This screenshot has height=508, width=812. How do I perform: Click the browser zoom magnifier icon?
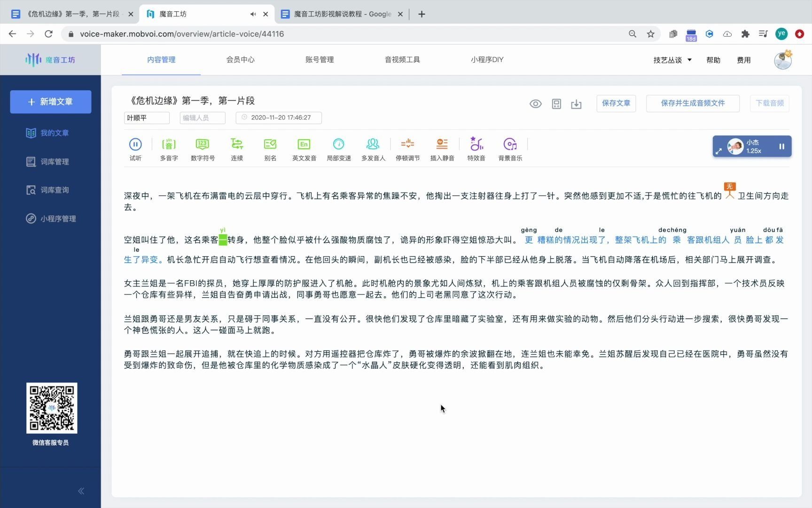[632, 34]
